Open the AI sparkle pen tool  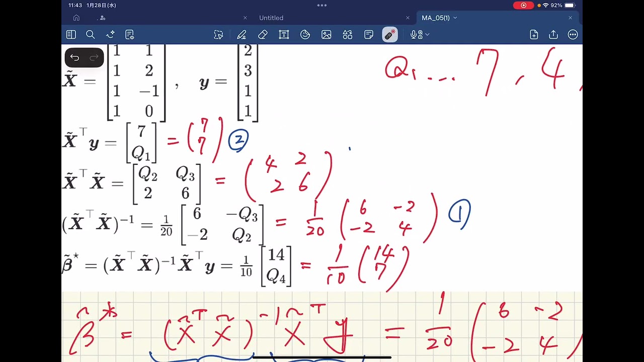point(110,35)
